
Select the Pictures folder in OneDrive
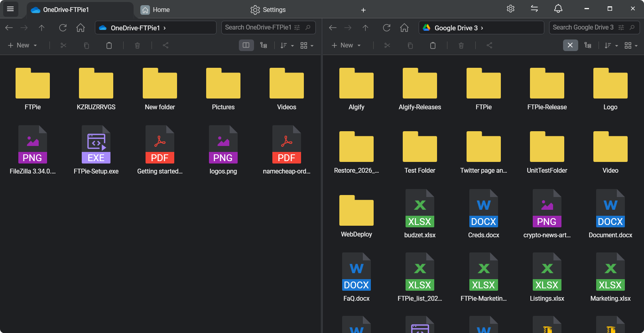pyautogui.click(x=223, y=89)
